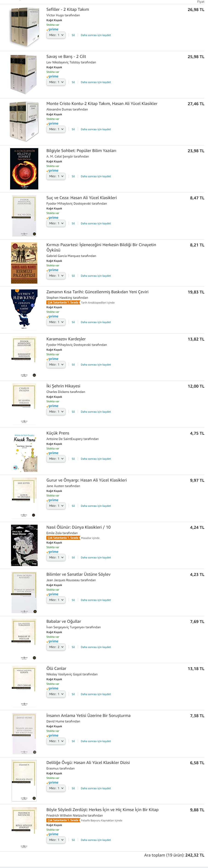This screenshot has height=868, width=208.
Task: Open Bilimler ve Sanatlar Üstüne Söylev title
Action: 78,574
